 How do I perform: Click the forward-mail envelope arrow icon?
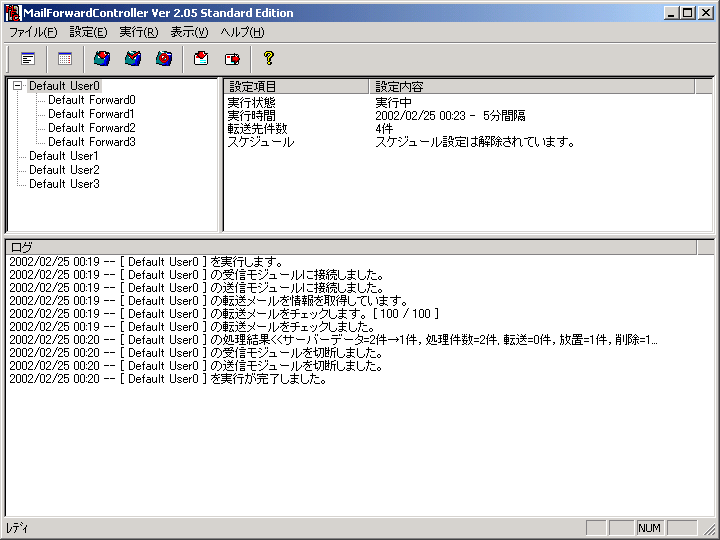(232, 58)
